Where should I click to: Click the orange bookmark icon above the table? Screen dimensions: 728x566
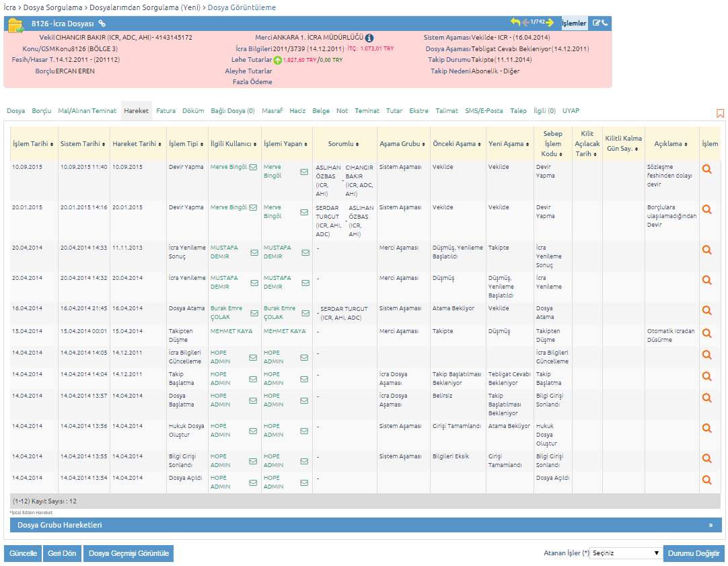click(x=720, y=113)
